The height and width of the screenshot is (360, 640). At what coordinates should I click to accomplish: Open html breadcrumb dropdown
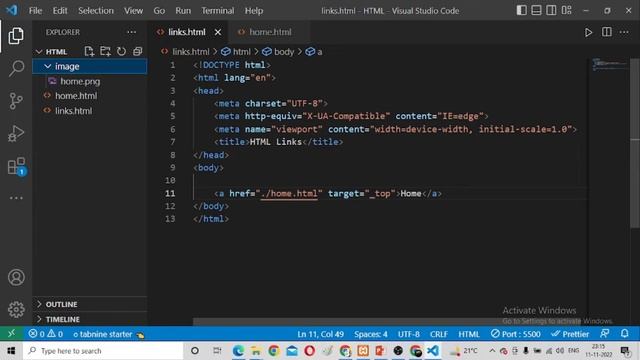click(236, 52)
